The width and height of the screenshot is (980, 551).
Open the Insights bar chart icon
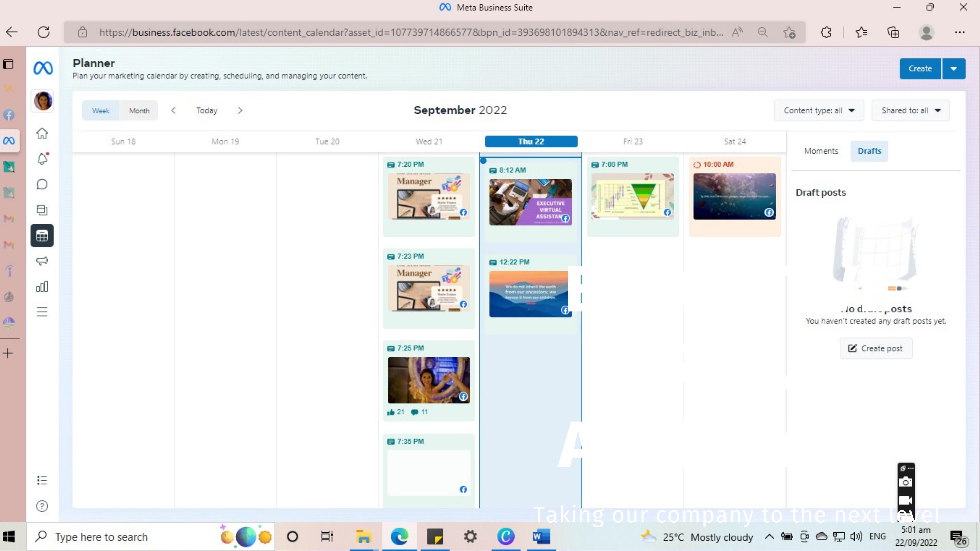point(42,286)
